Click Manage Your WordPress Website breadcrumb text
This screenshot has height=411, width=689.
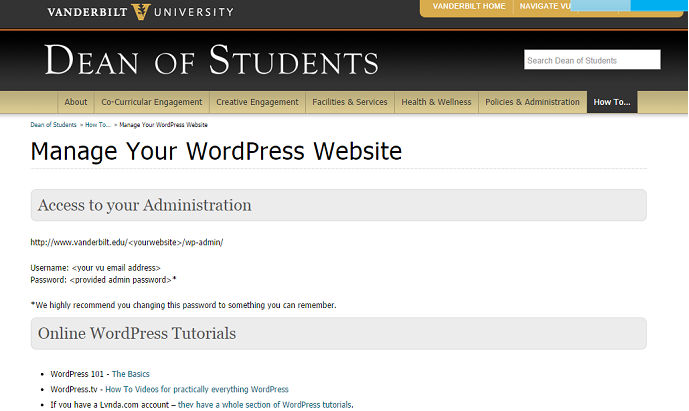click(163, 125)
